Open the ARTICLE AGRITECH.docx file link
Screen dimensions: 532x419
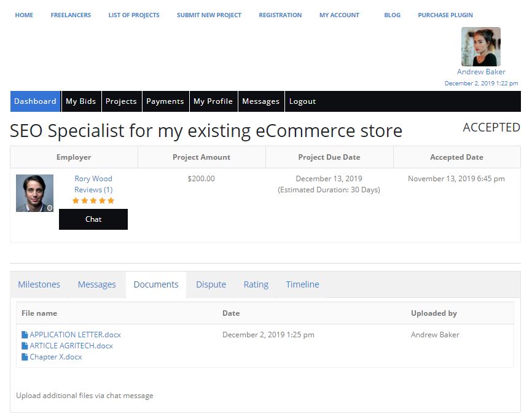click(x=71, y=346)
